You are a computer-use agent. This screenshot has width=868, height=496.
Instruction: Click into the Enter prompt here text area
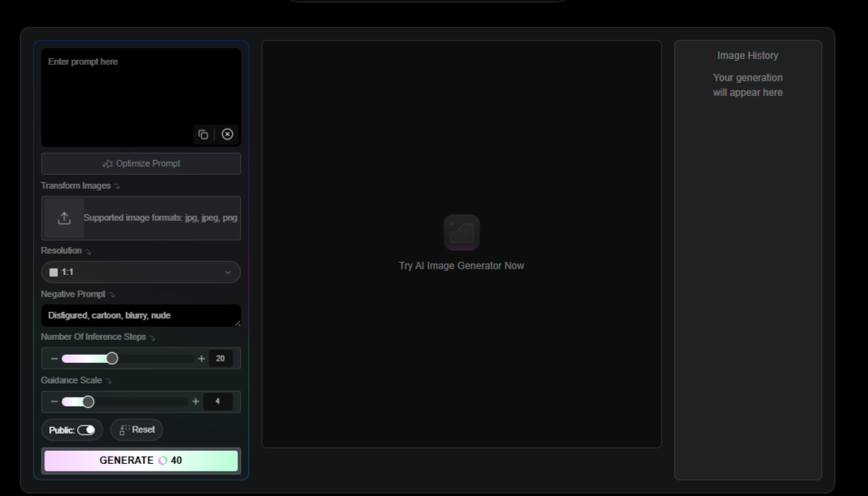point(141,97)
